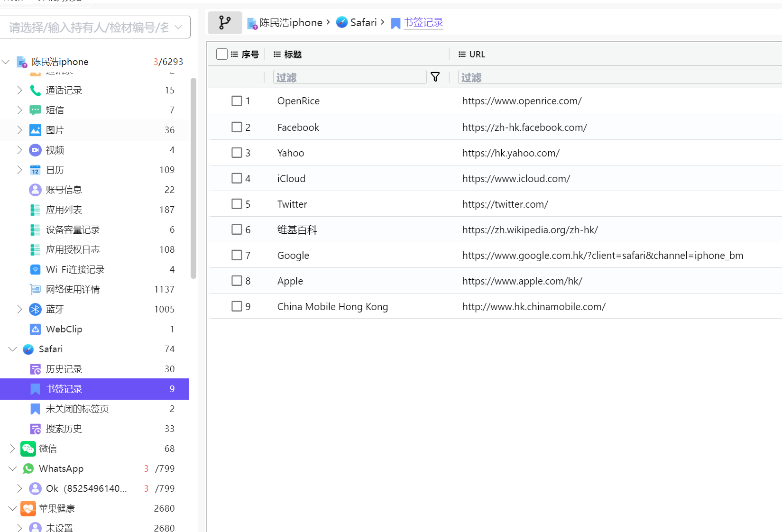782x532 pixels.
Task: Click the branch view icon button
Action: point(225,22)
